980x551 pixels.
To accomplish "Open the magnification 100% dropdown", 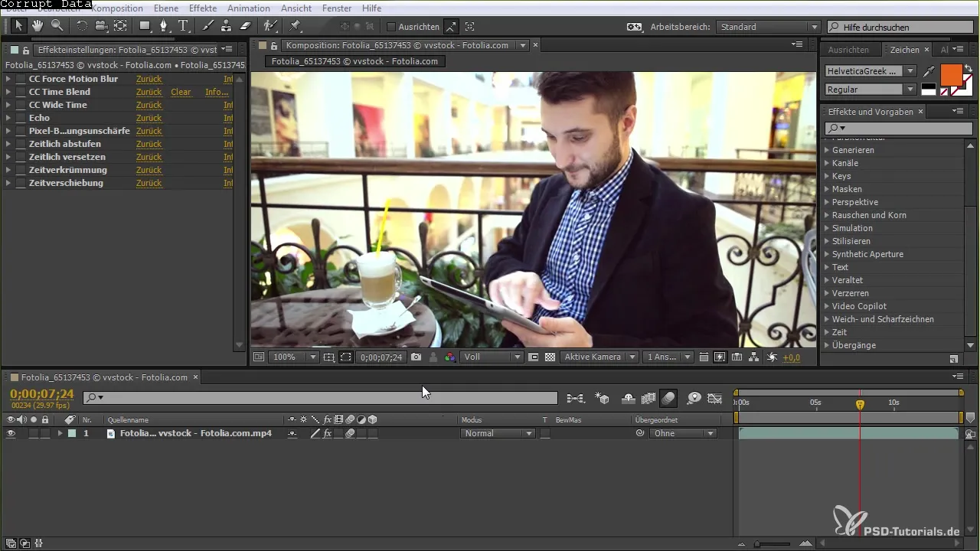I will (x=293, y=357).
